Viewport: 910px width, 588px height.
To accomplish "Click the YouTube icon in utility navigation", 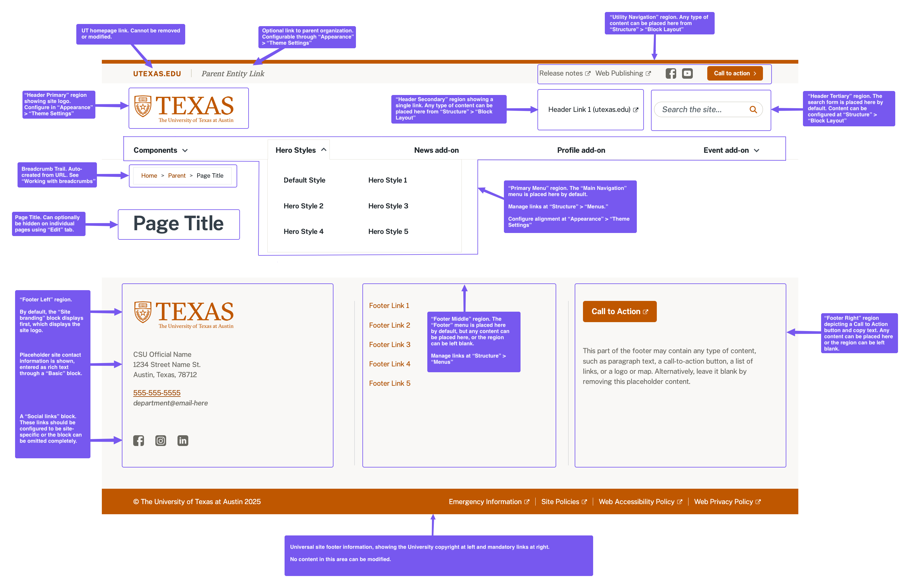I will 687,73.
